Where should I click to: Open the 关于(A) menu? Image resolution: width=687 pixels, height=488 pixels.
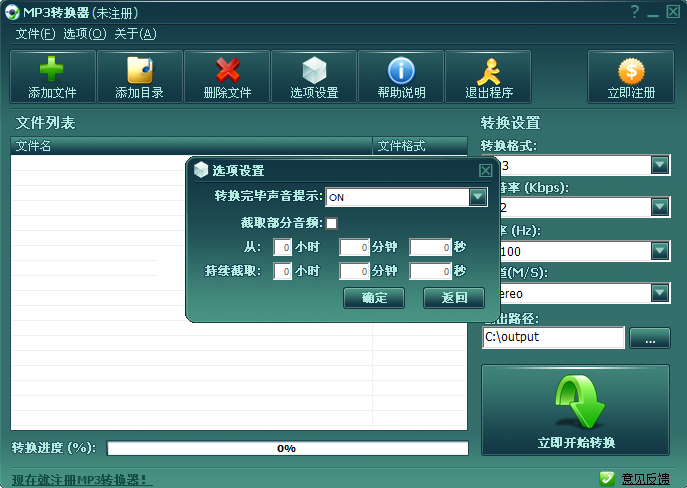coord(135,34)
